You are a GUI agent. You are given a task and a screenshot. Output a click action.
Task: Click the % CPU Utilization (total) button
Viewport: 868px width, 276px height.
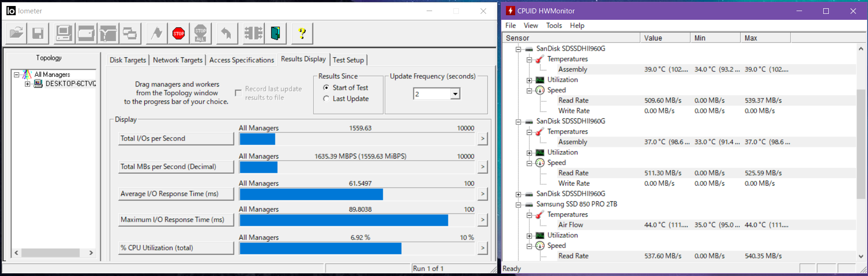pos(176,248)
